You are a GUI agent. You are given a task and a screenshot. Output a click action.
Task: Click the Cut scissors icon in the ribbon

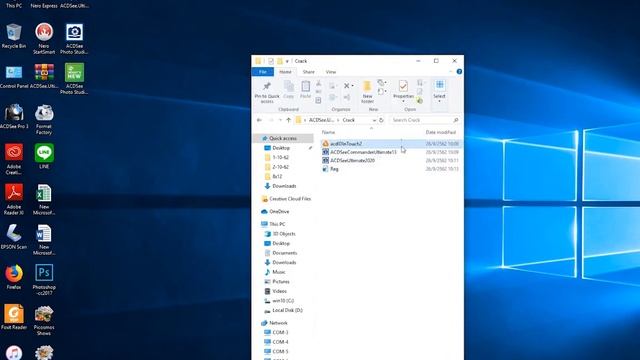(x=318, y=83)
